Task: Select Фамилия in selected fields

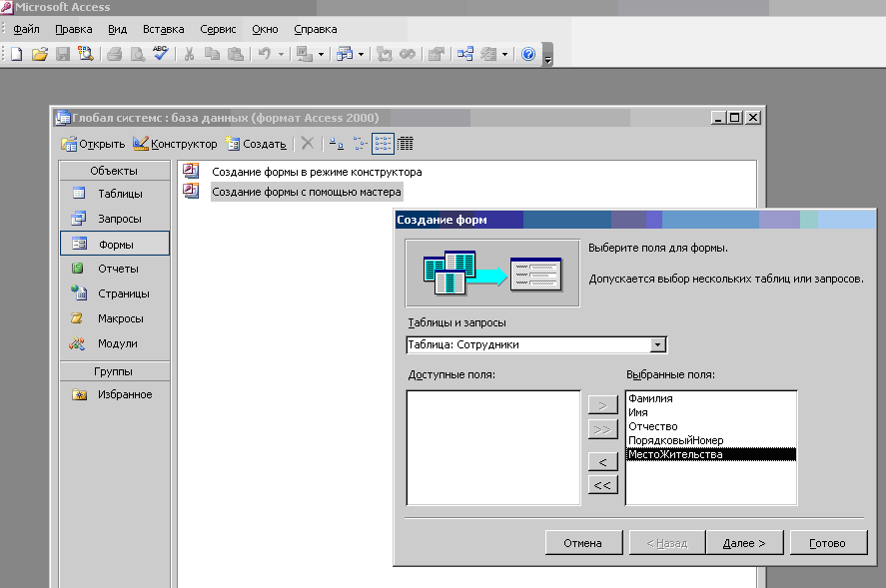Action: pyautogui.click(x=711, y=398)
